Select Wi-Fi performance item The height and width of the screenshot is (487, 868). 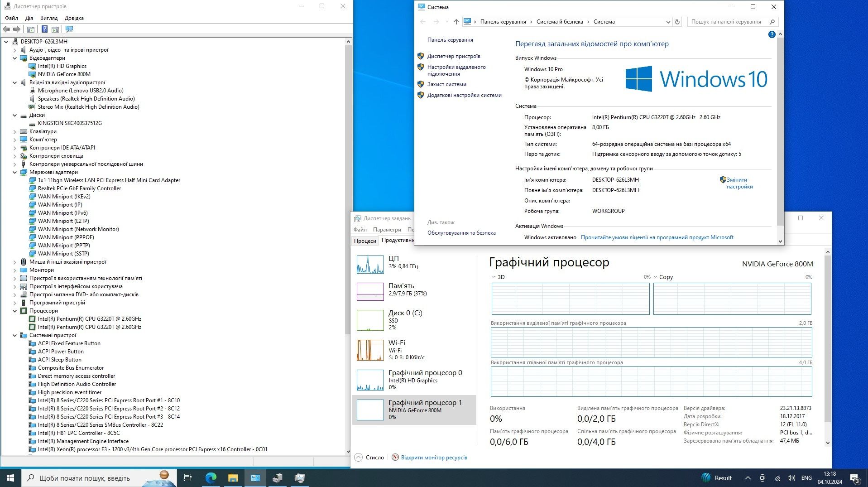pos(414,350)
